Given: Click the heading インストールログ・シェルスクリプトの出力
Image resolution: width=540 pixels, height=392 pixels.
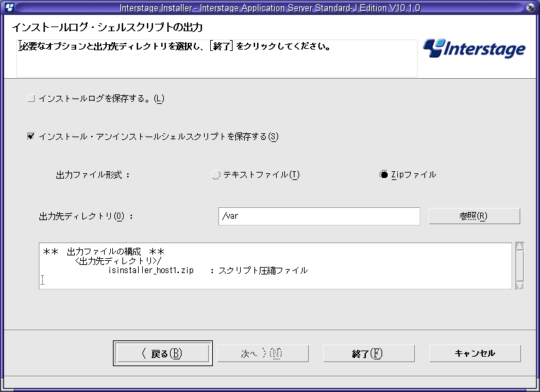Looking at the screenshot, I should (x=107, y=27).
